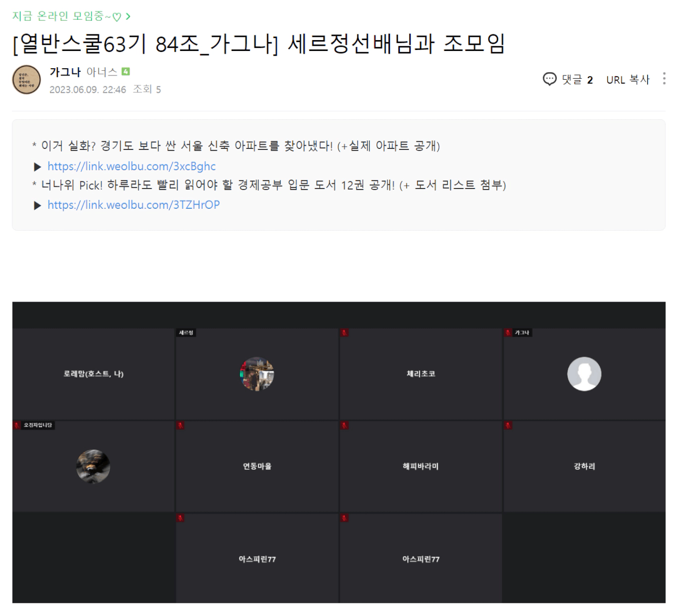Click the muted mic icon on 체리초코 tile

pyautogui.click(x=344, y=333)
